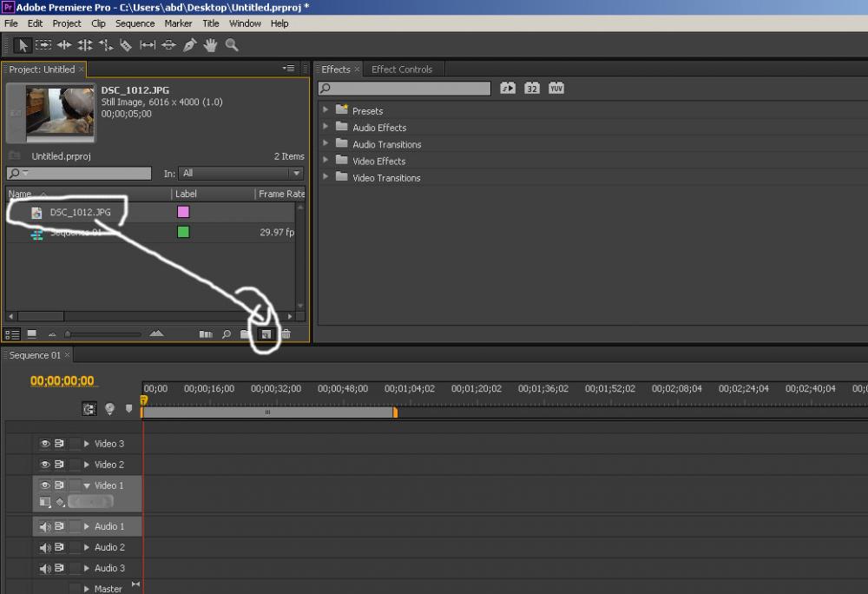The image size is (868, 594).
Task: Open the Window menu
Action: pyautogui.click(x=245, y=23)
